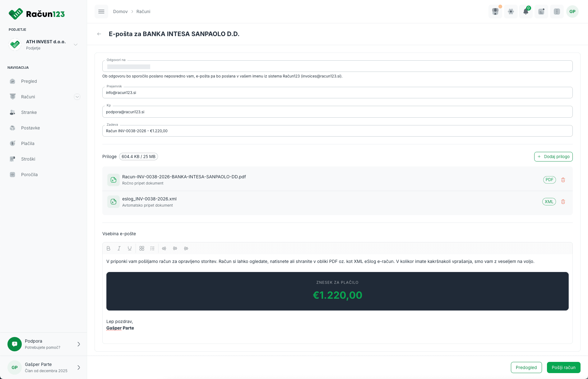Open settings via the gear icon

(511, 12)
